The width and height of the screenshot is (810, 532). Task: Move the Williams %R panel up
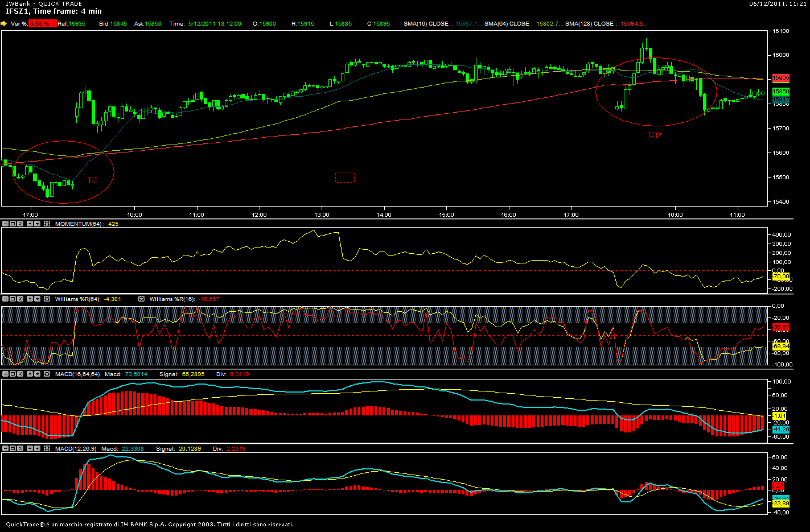[x=30, y=299]
